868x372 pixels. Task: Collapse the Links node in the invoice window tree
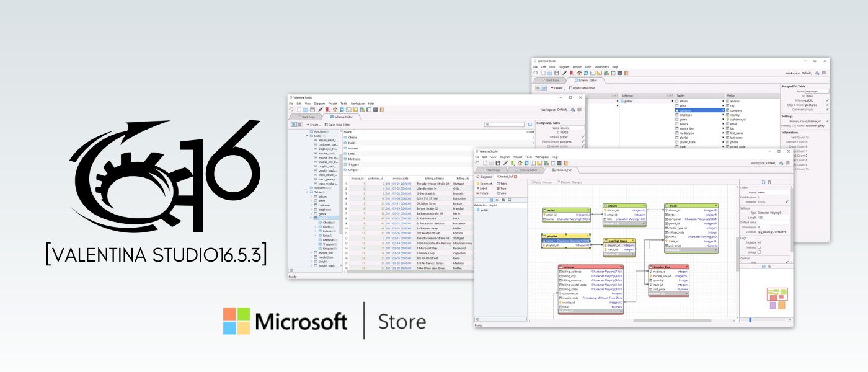307,136
